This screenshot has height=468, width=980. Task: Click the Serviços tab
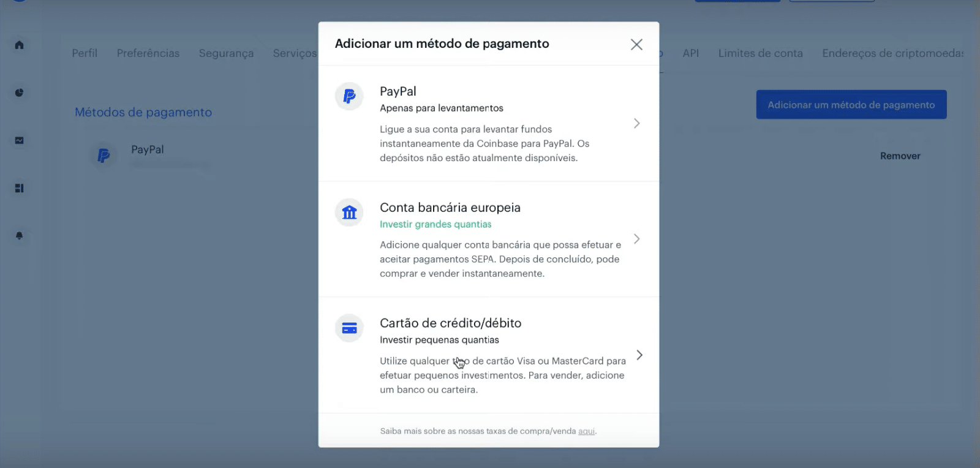pos(295,54)
